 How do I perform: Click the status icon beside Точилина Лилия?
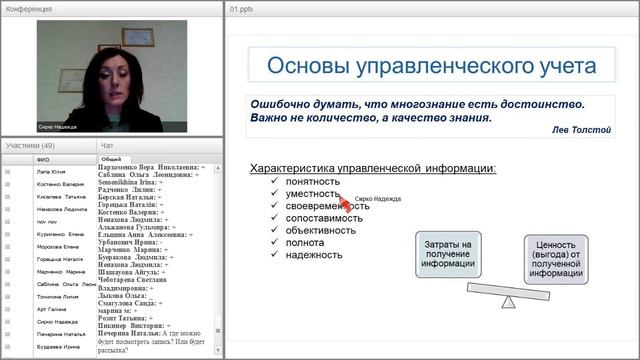tap(7, 297)
